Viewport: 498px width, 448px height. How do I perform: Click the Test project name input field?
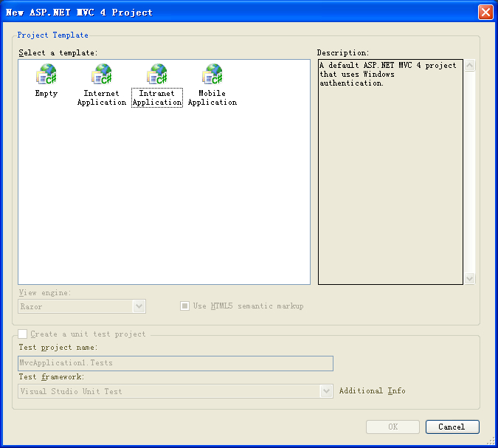tap(176, 363)
